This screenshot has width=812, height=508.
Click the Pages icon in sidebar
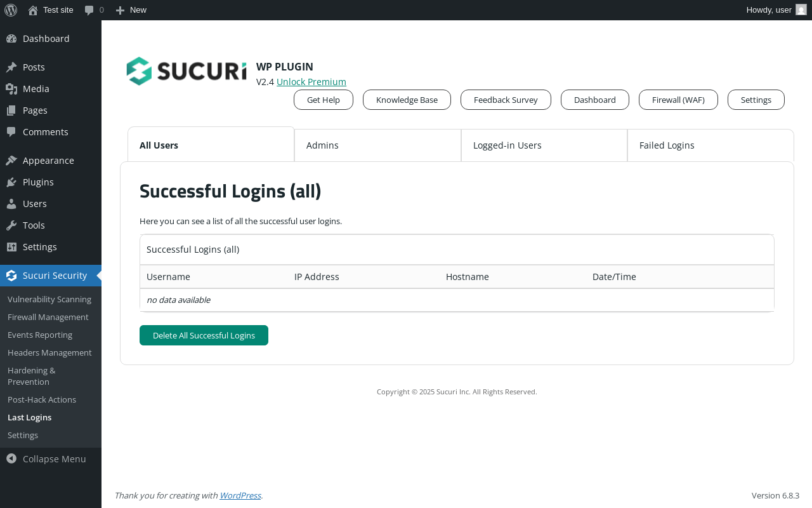11,110
